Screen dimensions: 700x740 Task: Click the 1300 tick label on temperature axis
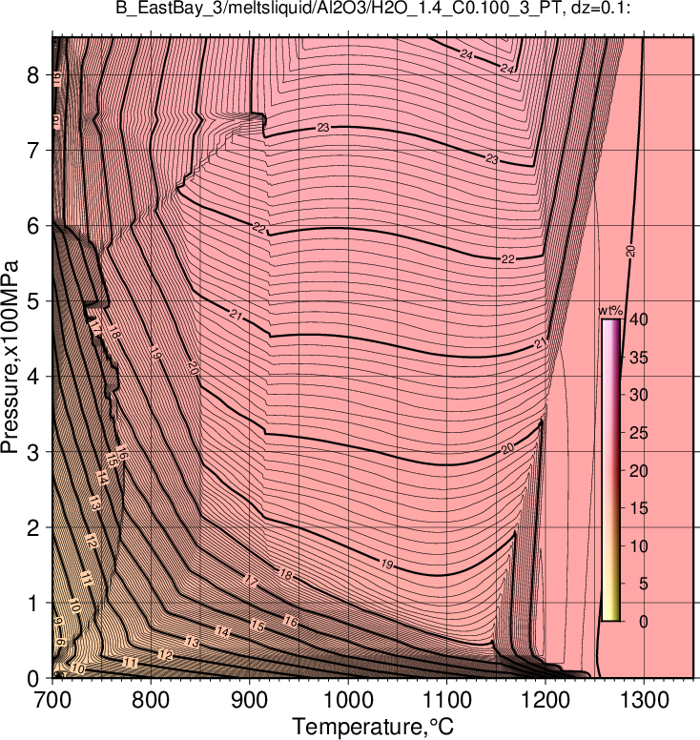(x=645, y=700)
